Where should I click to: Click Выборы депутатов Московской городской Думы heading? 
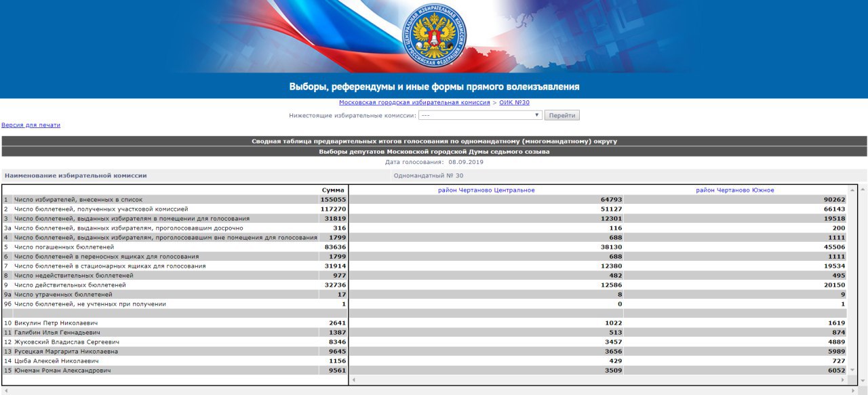click(434, 152)
